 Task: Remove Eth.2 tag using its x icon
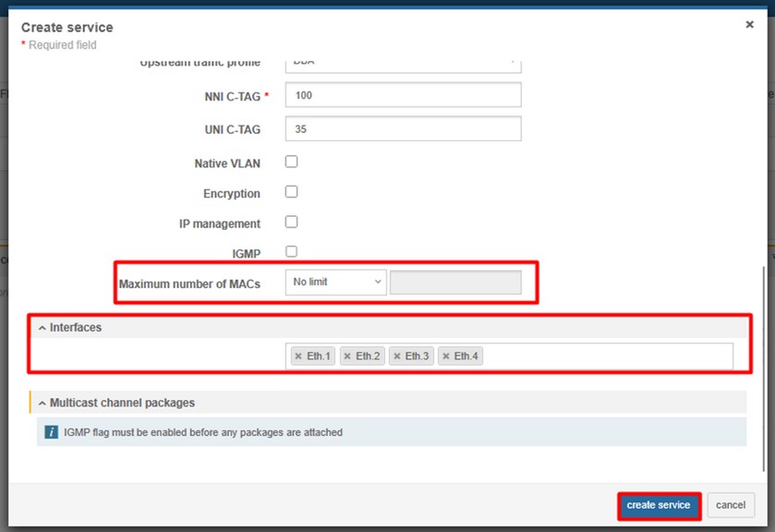click(347, 357)
